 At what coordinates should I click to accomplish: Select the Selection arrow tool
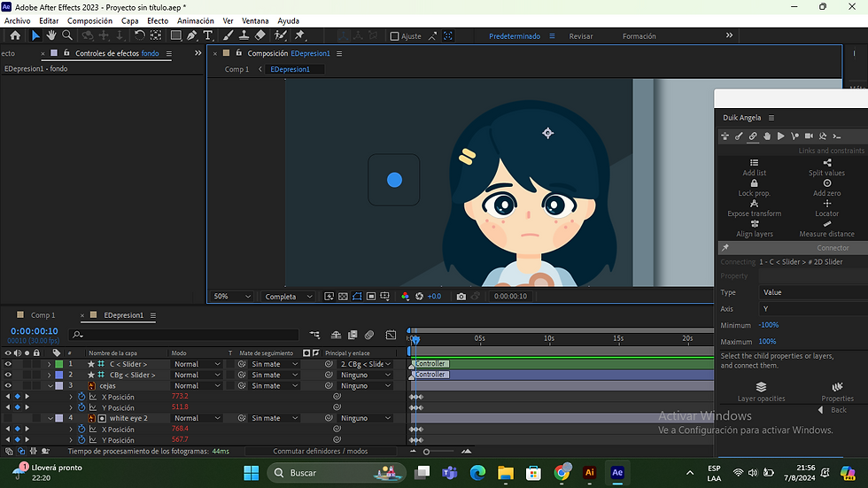(35, 35)
